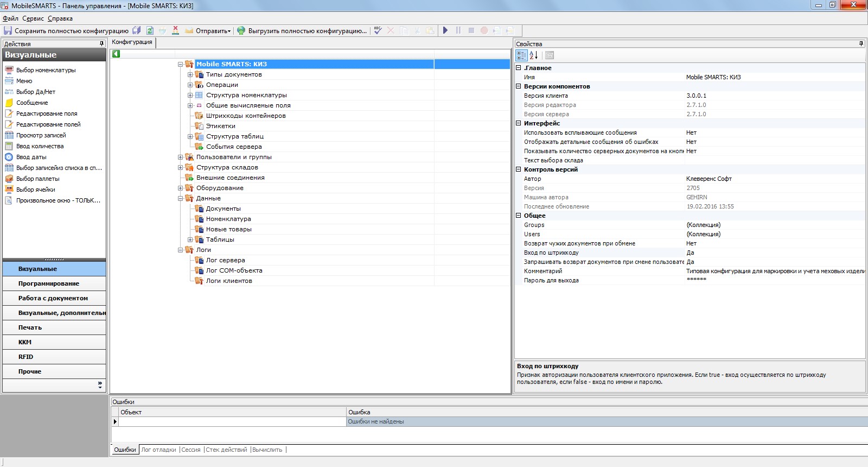The width and height of the screenshot is (868, 467).
Task: Expand the Структура таблиц node
Action: [190, 136]
